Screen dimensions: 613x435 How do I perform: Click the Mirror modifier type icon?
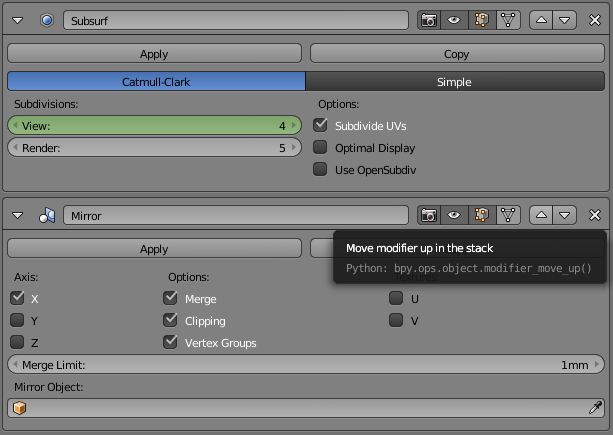[47, 215]
